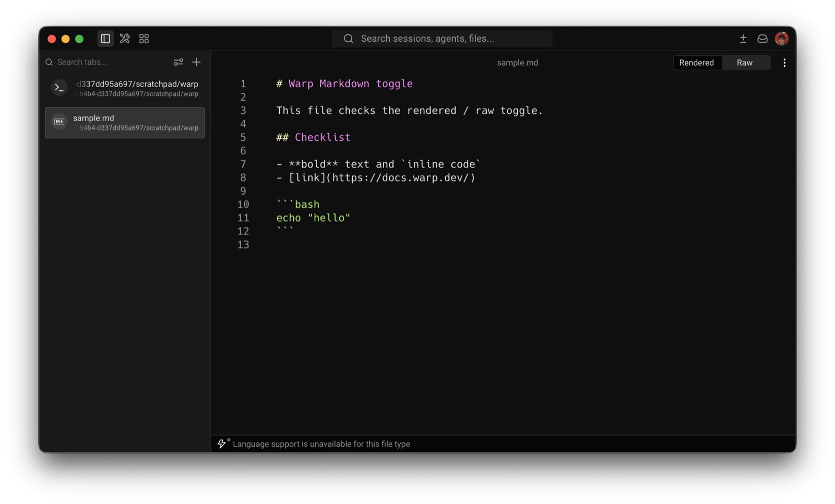Image resolution: width=835 pixels, height=504 pixels.
Task: Open the three-dot more options menu
Action: tap(784, 63)
